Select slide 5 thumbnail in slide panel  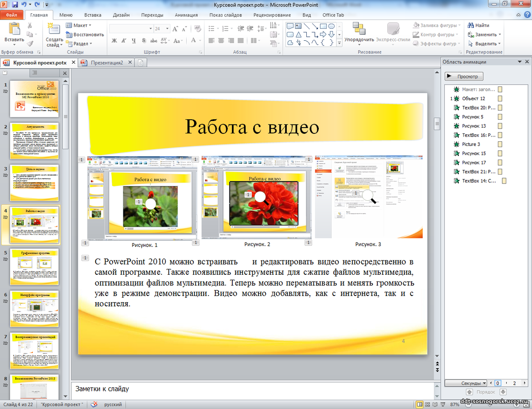click(x=35, y=267)
